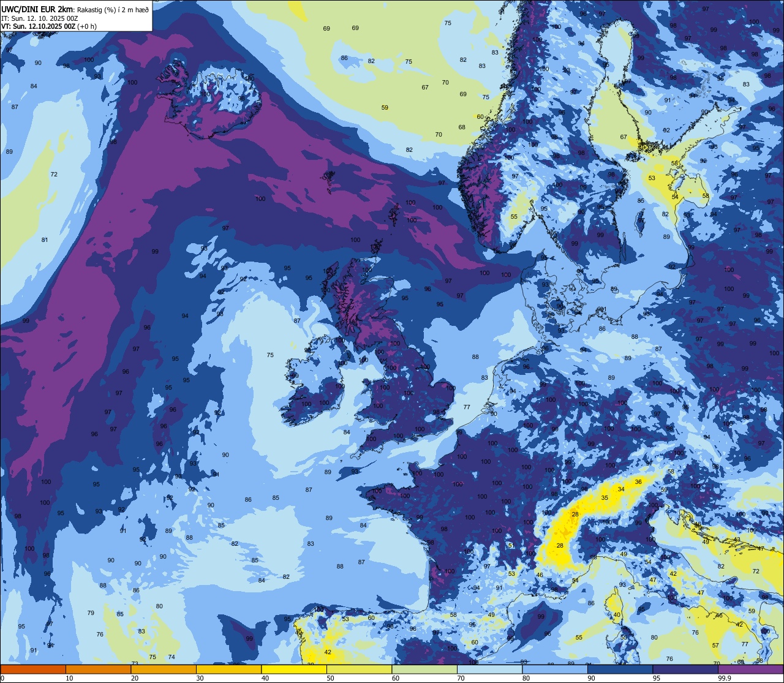Click the pale blue 70–80 legend swatch
The image size is (784, 683).
tap(490, 669)
